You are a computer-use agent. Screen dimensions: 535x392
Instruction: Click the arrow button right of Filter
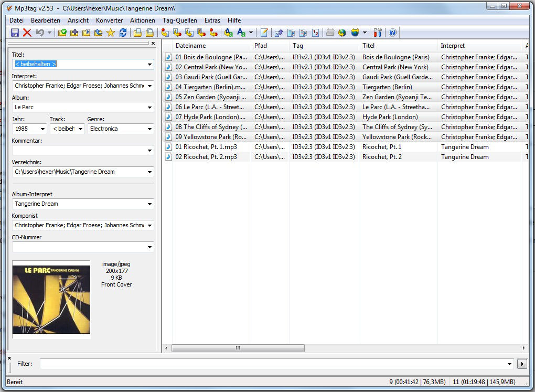coord(522,364)
